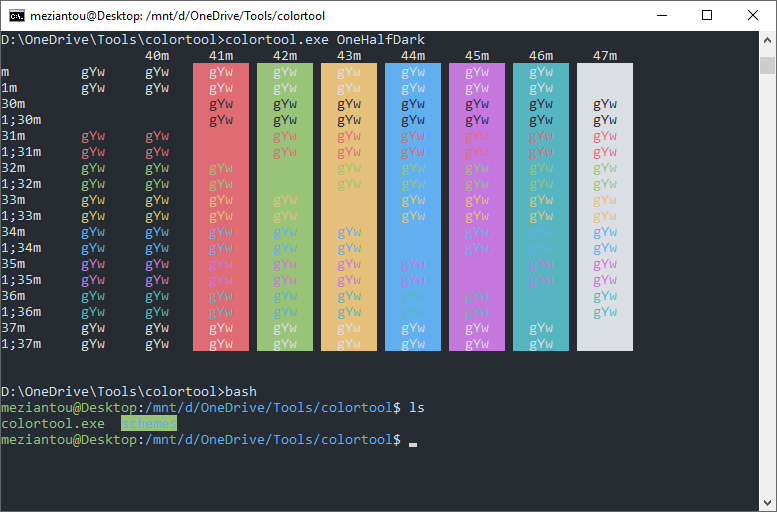Click the command prompt icon in title bar

click(17, 15)
